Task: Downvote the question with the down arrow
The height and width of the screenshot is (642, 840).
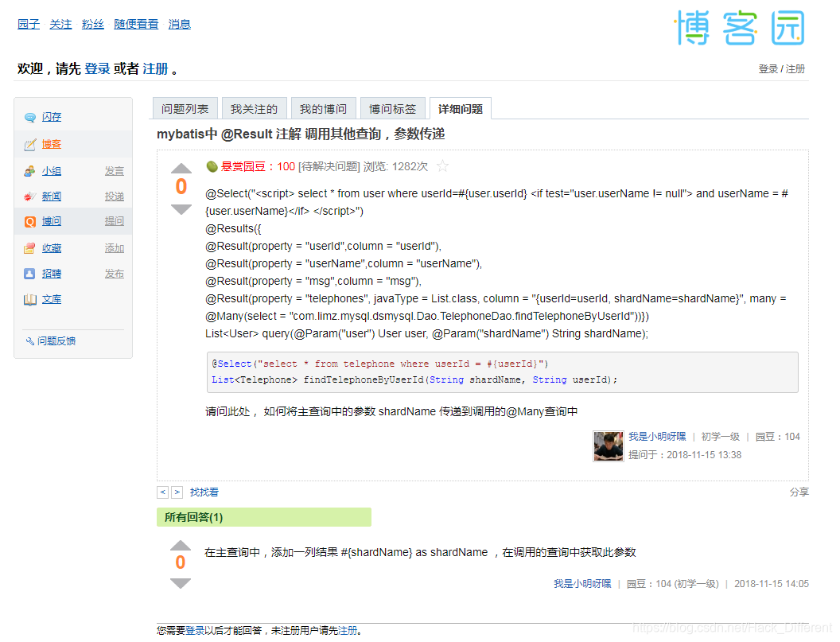Action: (181, 209)
